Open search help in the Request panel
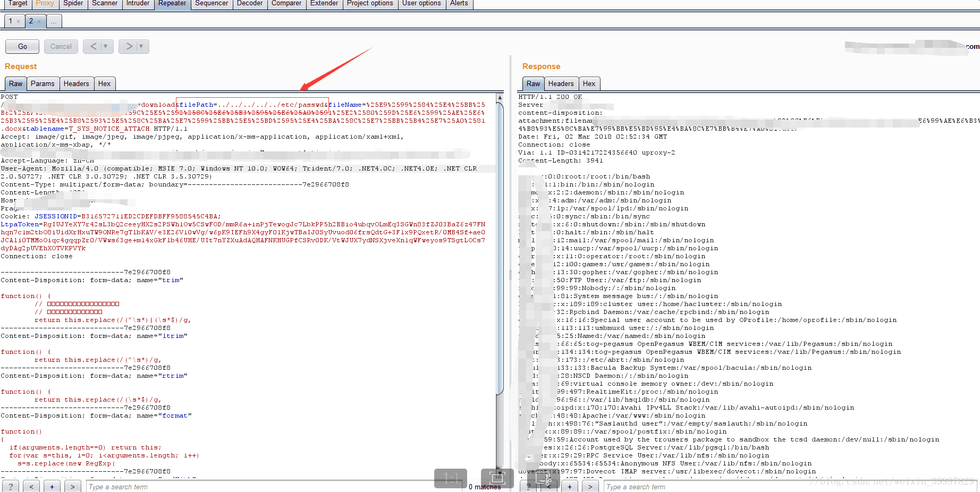 click(11, 486)
